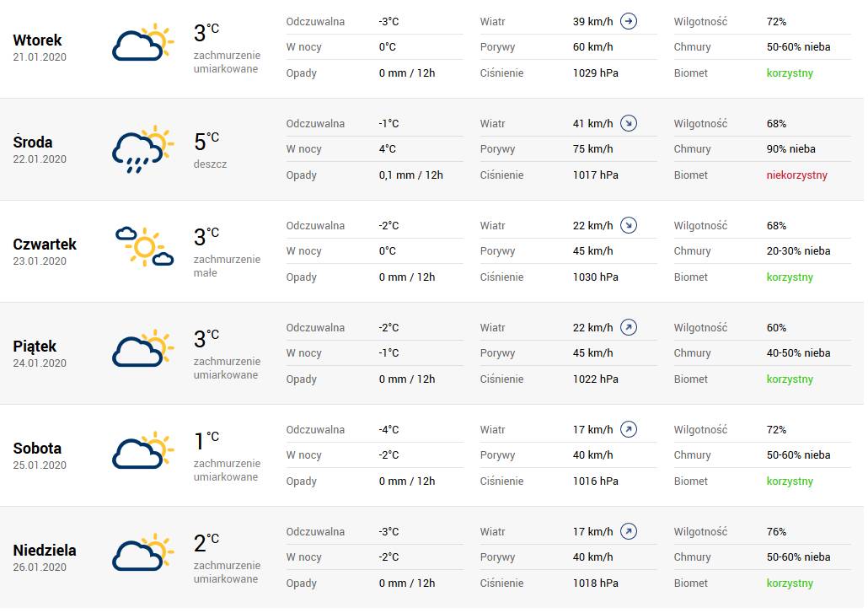Open the Niedziela 26.01.2020 day heading
Image resolution: width=868 pixels, height=613 pixels.
pos(45,557)
